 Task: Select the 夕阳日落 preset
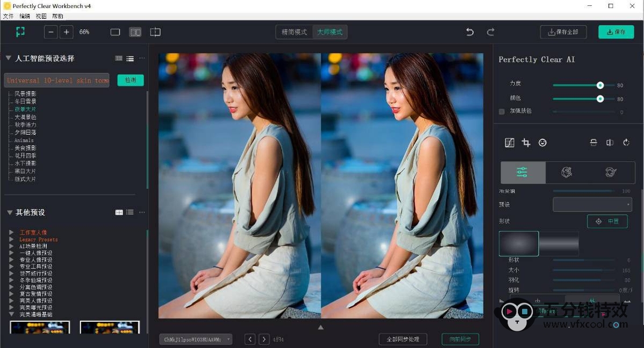click(25, 133)
